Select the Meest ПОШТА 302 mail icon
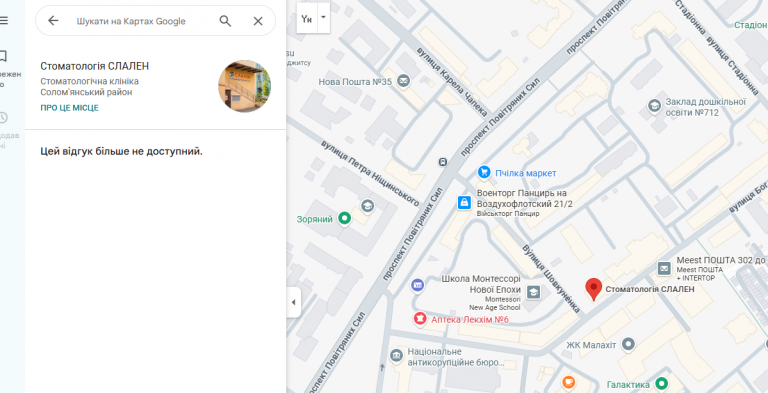This screenshot has height=393, width=768. click(x=664, y=268)
